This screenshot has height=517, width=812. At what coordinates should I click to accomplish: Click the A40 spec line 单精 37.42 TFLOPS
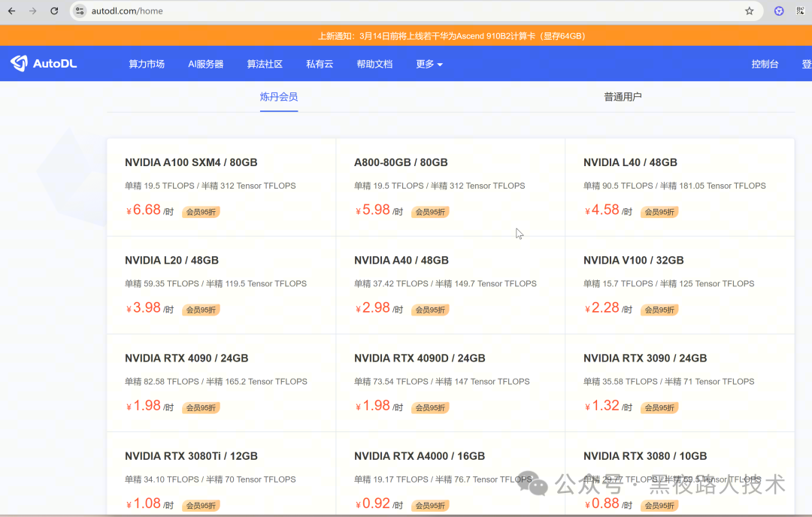(445, 283)
